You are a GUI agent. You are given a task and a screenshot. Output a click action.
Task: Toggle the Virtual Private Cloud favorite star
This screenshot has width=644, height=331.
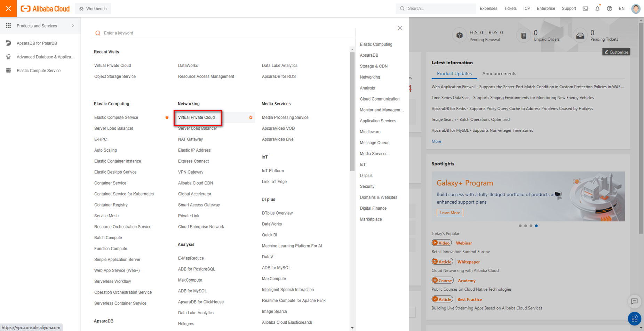[x=251, y=118]
